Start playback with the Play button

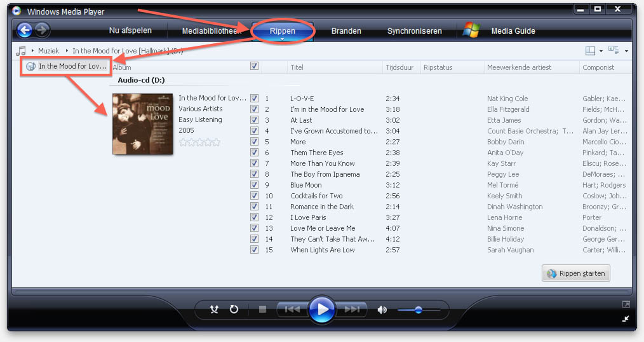(321, 309)
